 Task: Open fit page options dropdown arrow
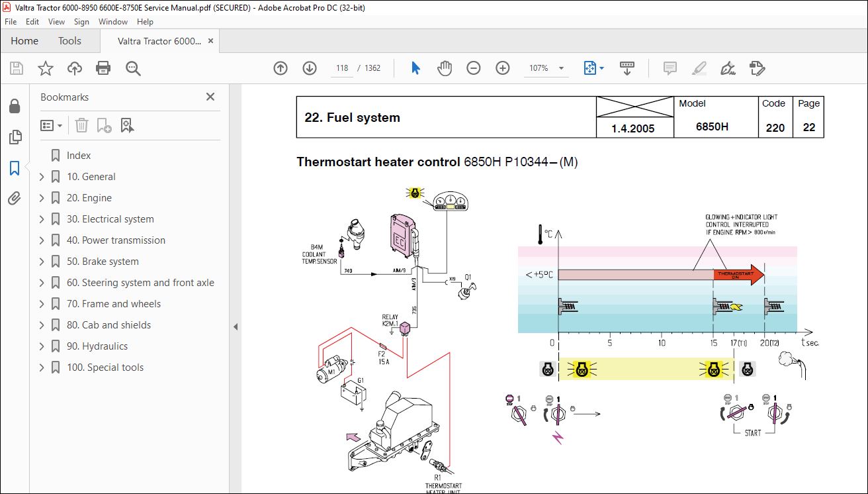tap(601, 68)
